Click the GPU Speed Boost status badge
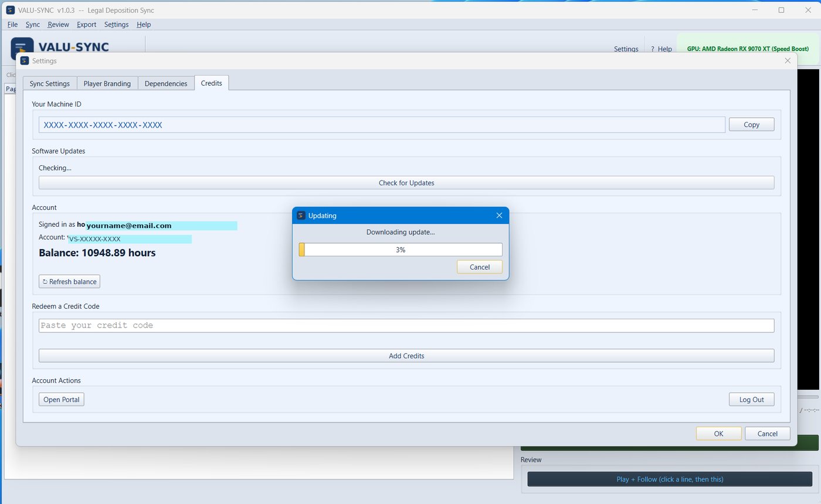 (x=748, y=49)
